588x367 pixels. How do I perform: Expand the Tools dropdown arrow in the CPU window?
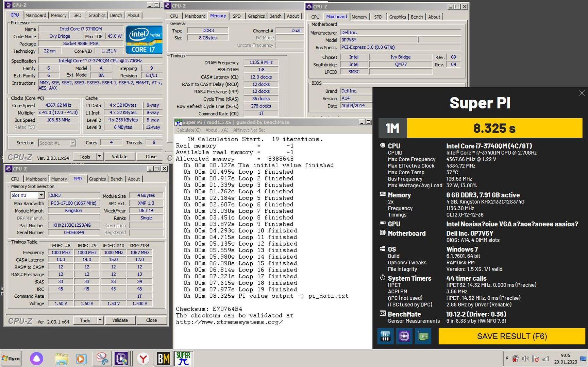tap(100, 156)
